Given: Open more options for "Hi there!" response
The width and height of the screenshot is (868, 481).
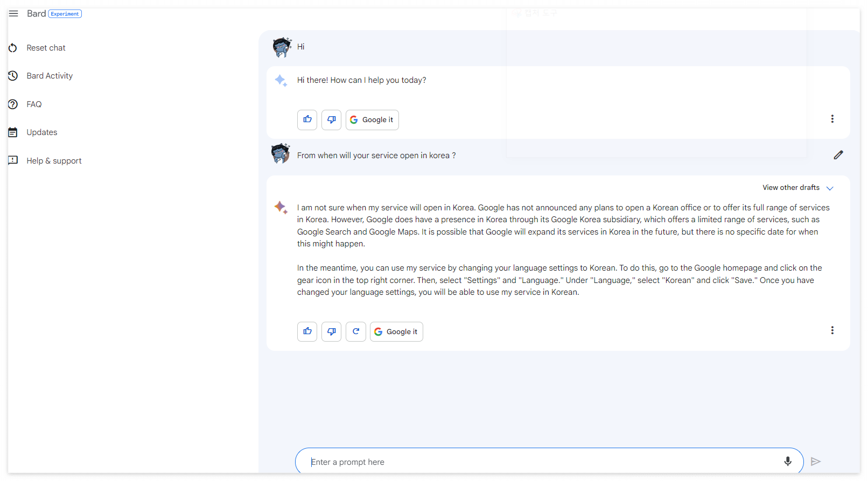Looking at the screenshot, I should pos(832,119).
